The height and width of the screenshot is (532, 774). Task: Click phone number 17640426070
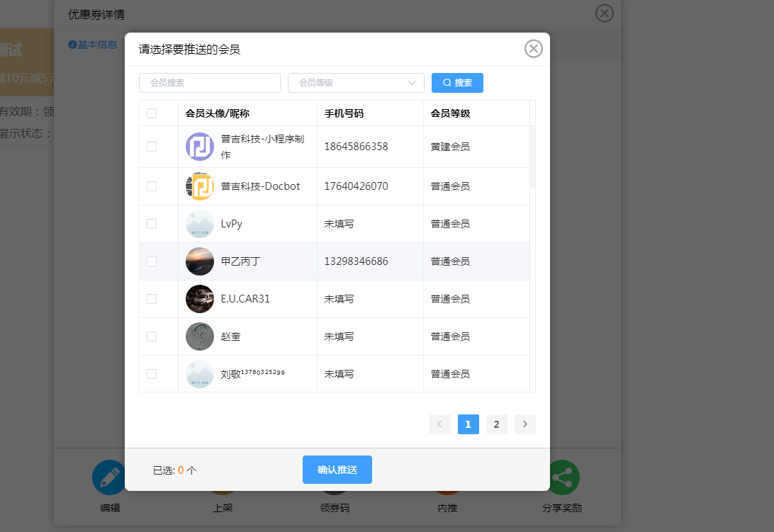[356, 186]
